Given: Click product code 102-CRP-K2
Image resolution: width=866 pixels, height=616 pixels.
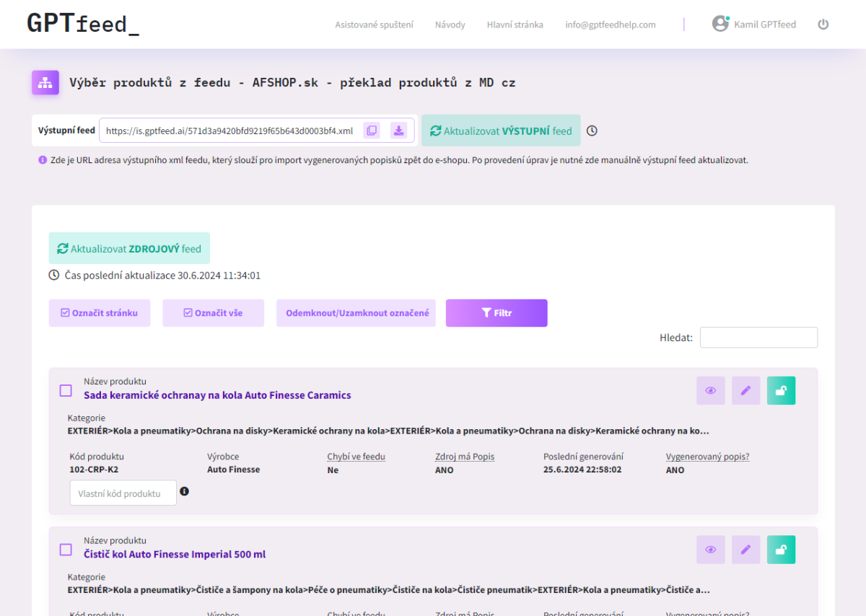Looking at the screenshot, I should (x=94, y=470).
